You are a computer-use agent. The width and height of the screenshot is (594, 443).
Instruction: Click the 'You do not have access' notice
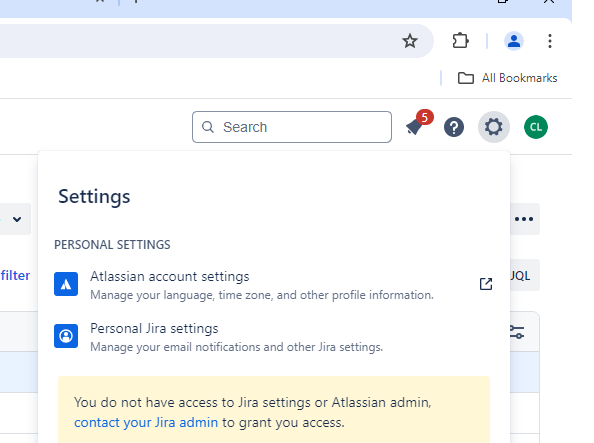(274, 410)
